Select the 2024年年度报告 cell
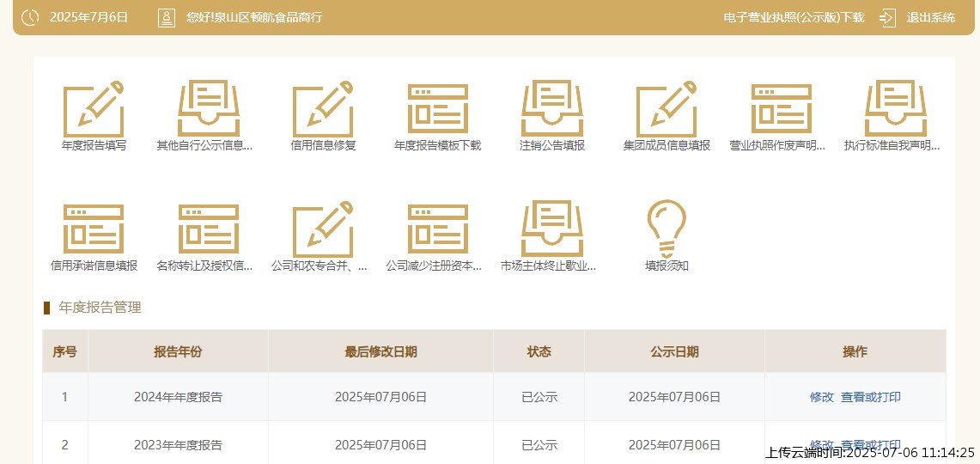 click(x=178, y=396)
